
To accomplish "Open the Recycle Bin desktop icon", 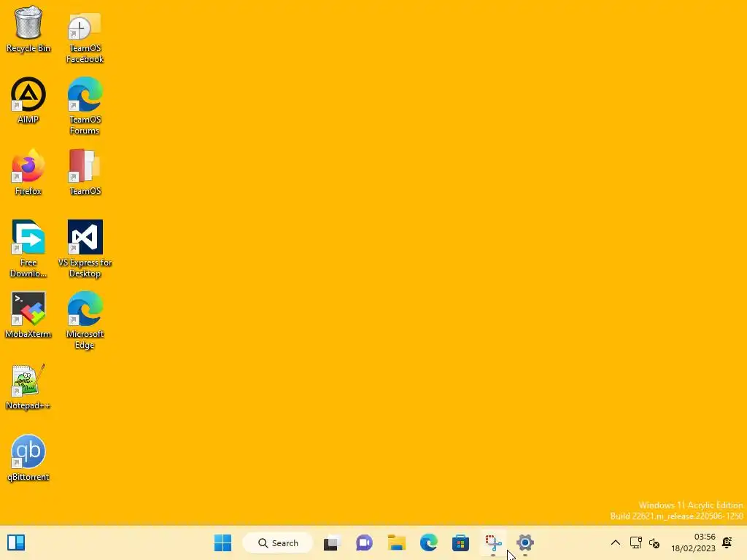I will 28,29.
